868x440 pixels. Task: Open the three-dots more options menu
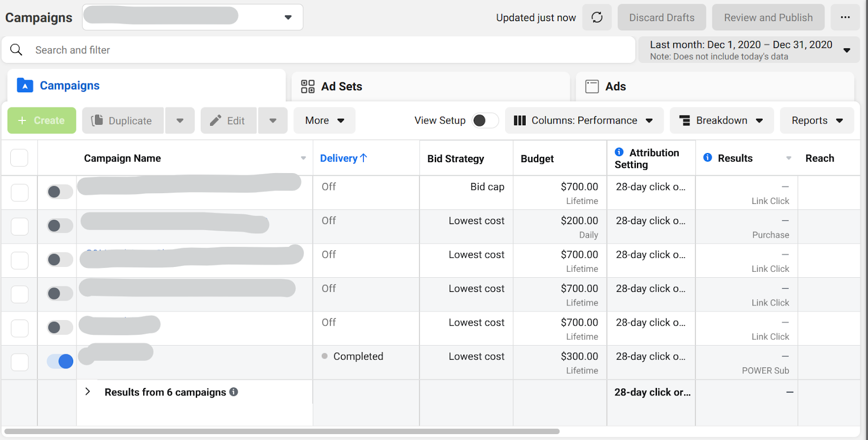pos(845,17)
